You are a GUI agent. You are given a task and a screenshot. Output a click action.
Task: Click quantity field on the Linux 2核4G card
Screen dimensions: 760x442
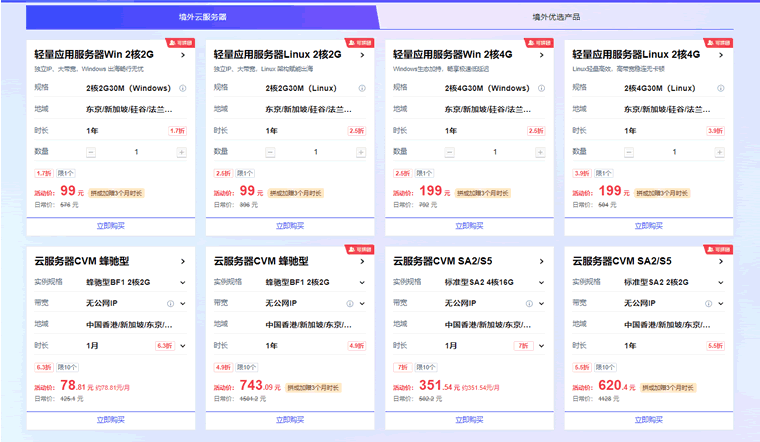(x=674, y=152)
